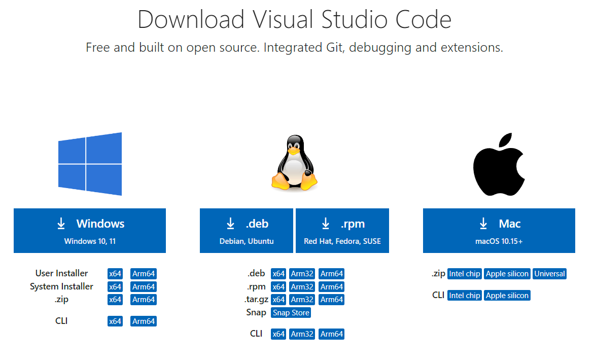Image resolution: width=595 pixels, height=364 pixels.
Task: Click the "Snap" row label
Action: click(256, 312)
